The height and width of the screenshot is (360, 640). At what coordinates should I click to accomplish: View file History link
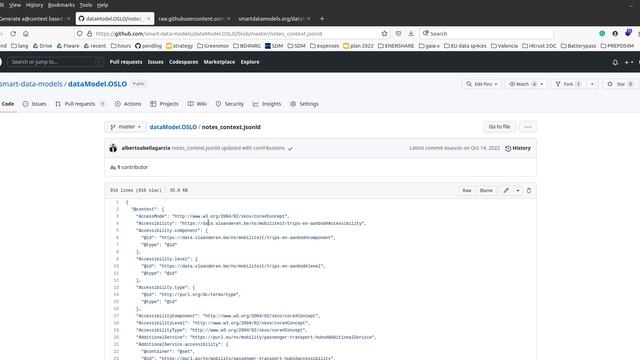pyautogui.click(x=518, y=148)
